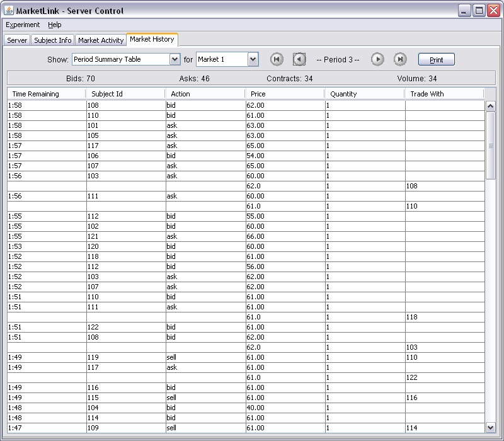The width and height of the screenshot is (504, 441).
Task: Select subject id 102 cell
Action: pos(127,226)
